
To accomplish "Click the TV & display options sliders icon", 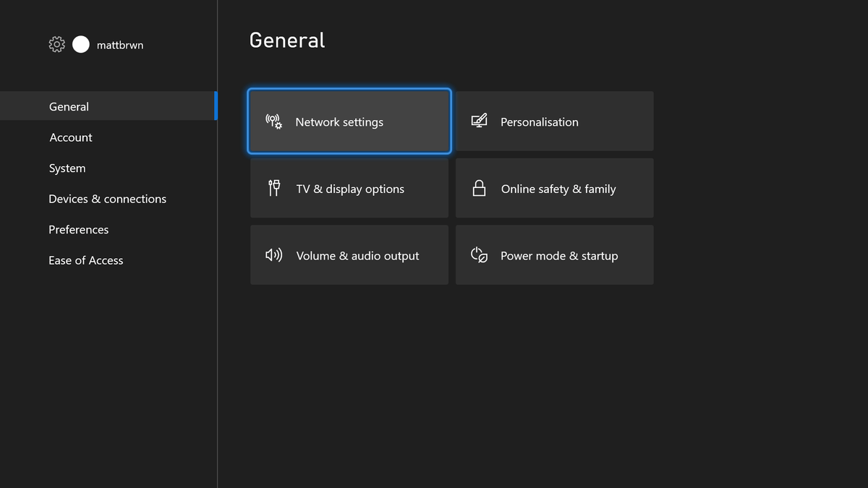I will (273, 188).
